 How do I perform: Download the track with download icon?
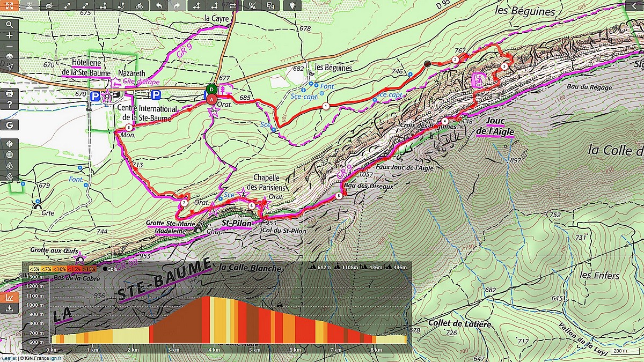pyautogui.click(x=10, y=309)
